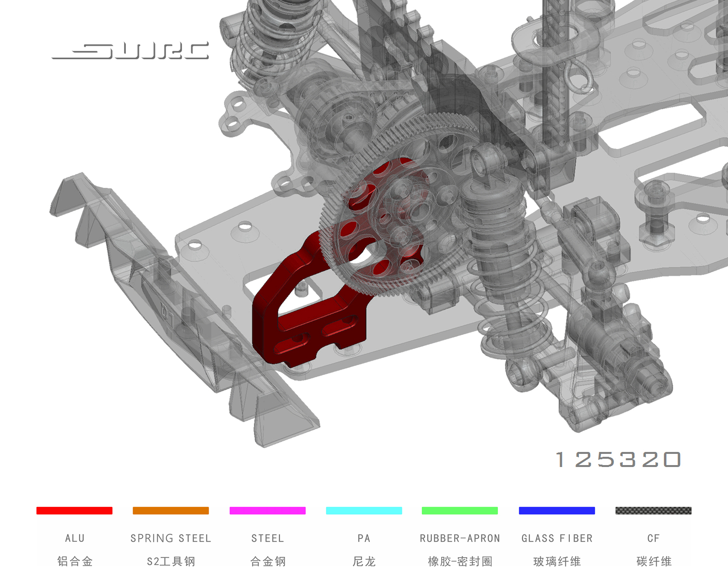
Task: Click the SWRC brand logo
Action: click(130, 51)
